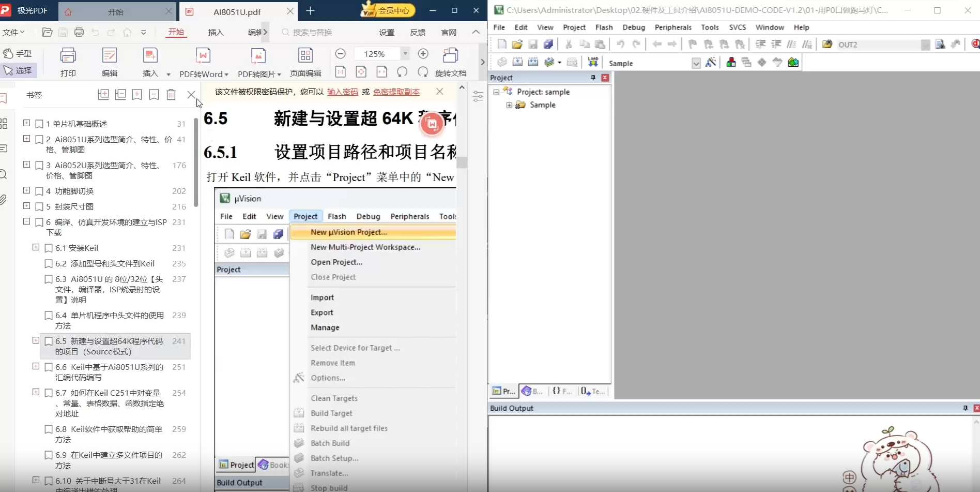
Task: Expand bookmark '6.6 Keil中基于Ai8051U系列'
Action: 36,366
